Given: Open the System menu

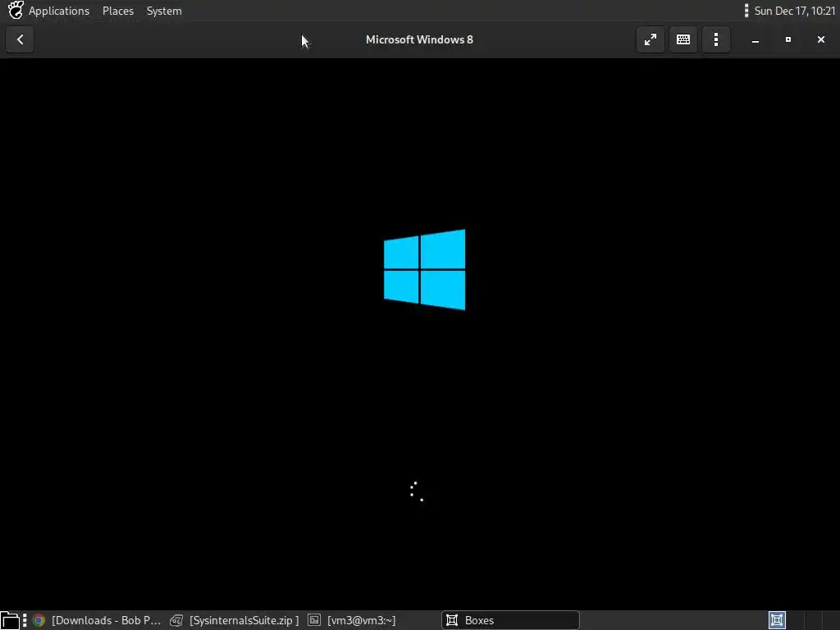Looking at the screenshot, I should point(164,11).
